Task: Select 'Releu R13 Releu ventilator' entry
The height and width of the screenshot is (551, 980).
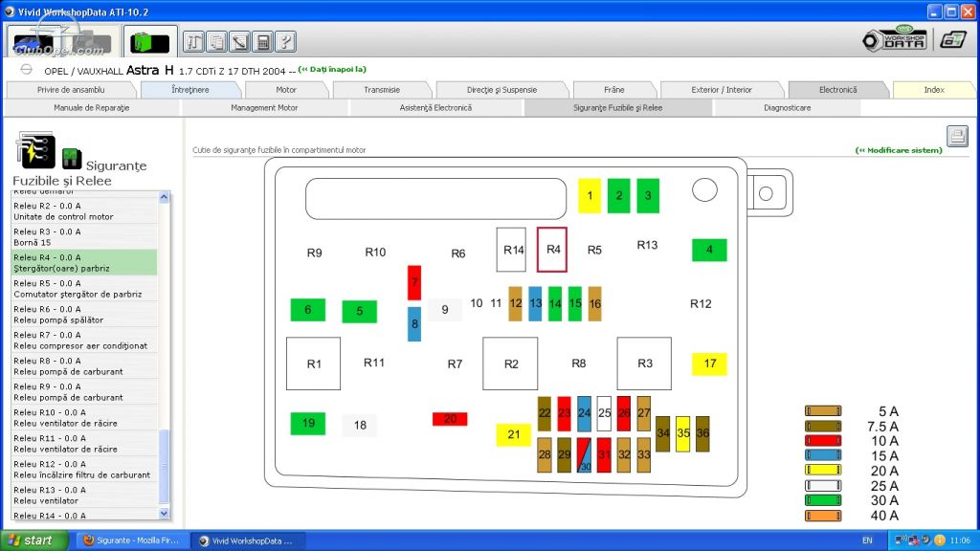Action: 84,495
